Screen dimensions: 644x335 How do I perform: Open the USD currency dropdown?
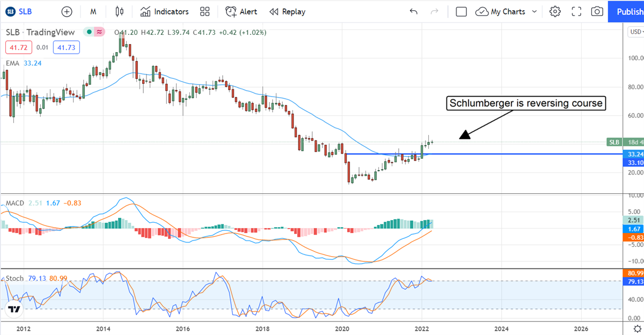pyautogui.click(x=635, y=32)
